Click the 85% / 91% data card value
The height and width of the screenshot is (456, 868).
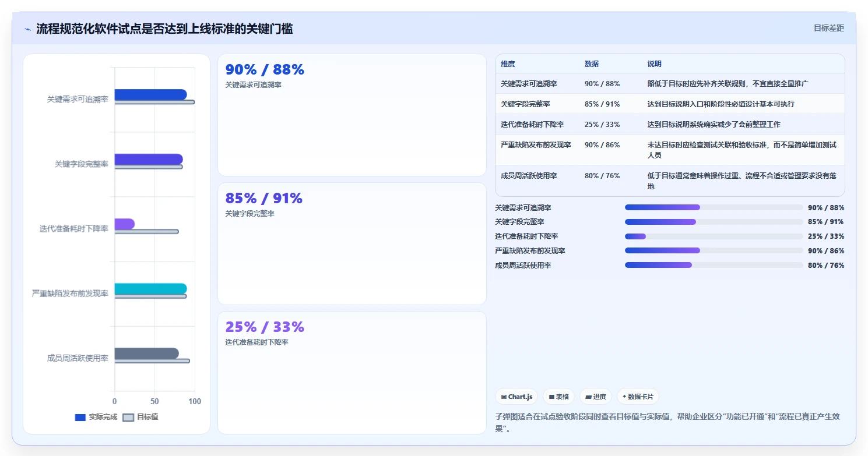click(264, 199)
